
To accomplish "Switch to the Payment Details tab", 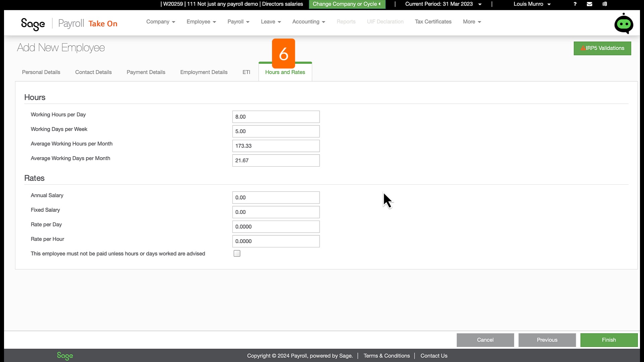I will [x=146, y=72].
